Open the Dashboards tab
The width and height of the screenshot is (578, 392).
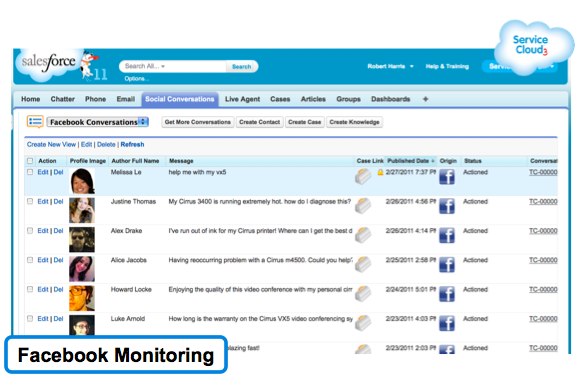tap(391, 99)
